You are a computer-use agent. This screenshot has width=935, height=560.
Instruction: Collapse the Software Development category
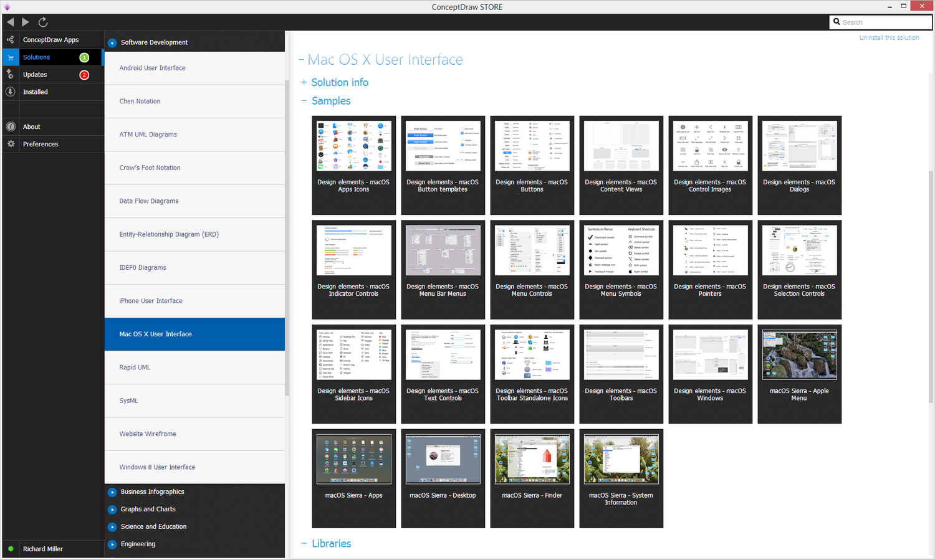(x=112, y=42)
